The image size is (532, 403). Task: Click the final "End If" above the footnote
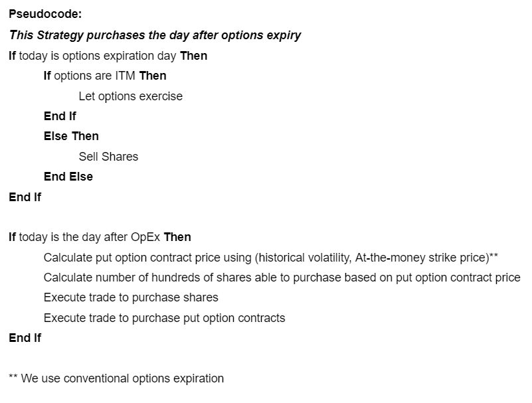[x=25, y=338]
